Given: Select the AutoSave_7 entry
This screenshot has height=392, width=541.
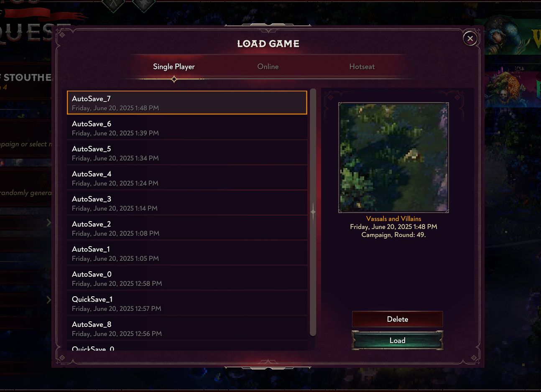Looking at the screenshot, I should click(x=187, y=103).
